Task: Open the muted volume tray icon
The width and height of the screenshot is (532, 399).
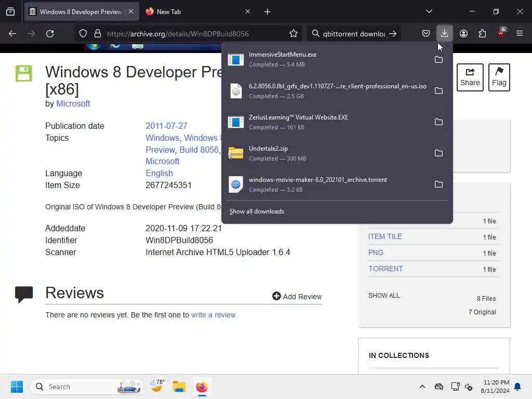Action: tap(469, 387)
